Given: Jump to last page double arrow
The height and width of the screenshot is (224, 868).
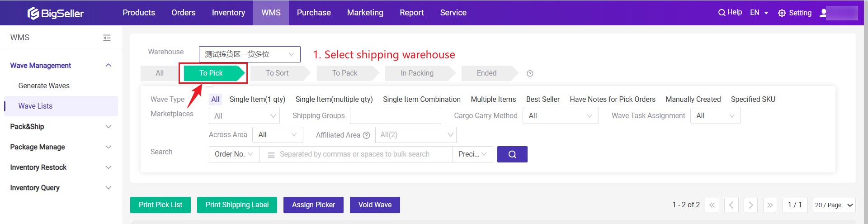Looking at the screenshot, I should coord(770,205).
